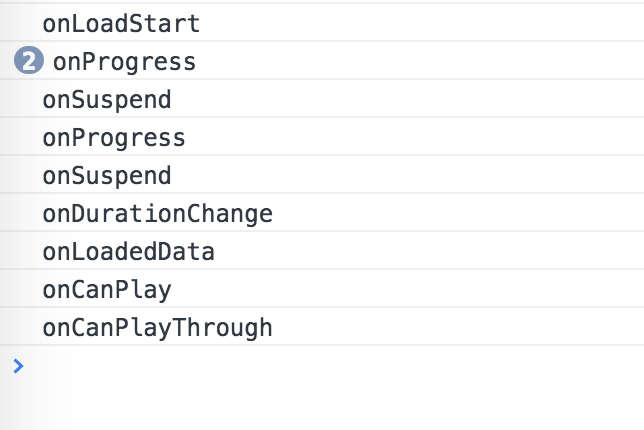
Task: Click the left gutter beside onLoadStart
Action: pos(21,23)
